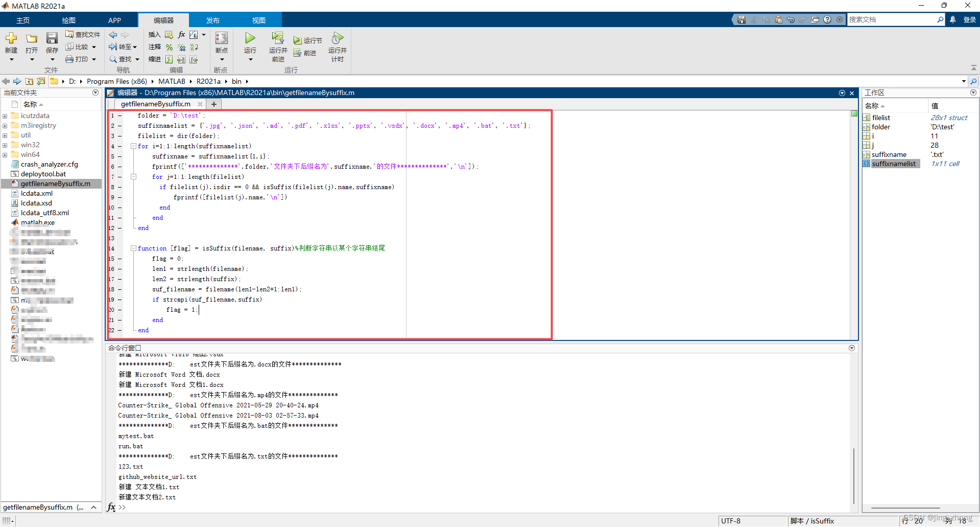Click the uncomment icon
This screenshot has width=980, height=527.
pos(181,47)
